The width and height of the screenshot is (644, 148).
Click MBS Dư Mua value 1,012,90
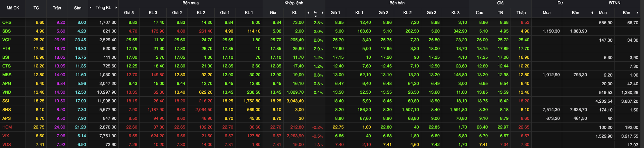551,75
